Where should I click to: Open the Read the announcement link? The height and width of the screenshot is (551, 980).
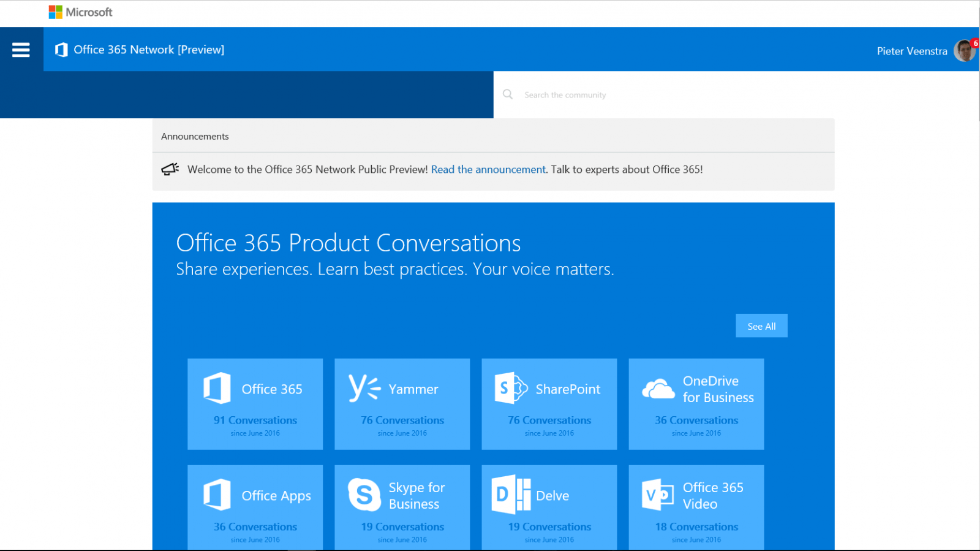coord(488,169)
